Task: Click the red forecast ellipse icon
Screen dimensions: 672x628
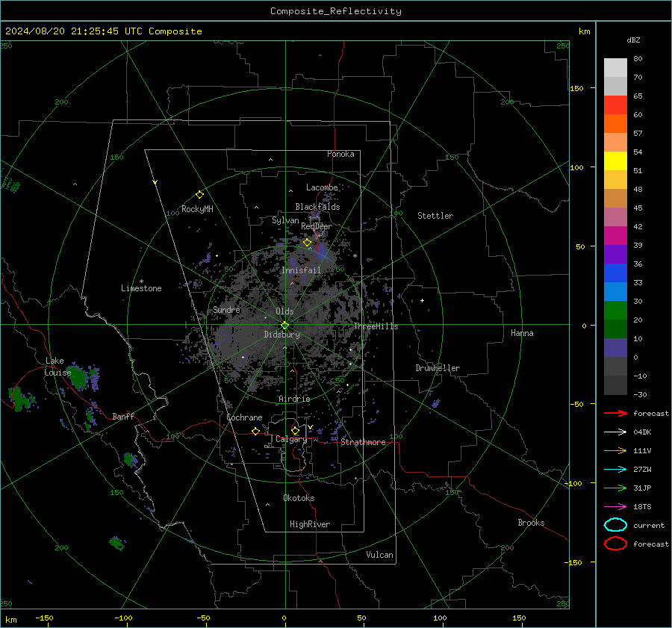Action: coord(615,544)
